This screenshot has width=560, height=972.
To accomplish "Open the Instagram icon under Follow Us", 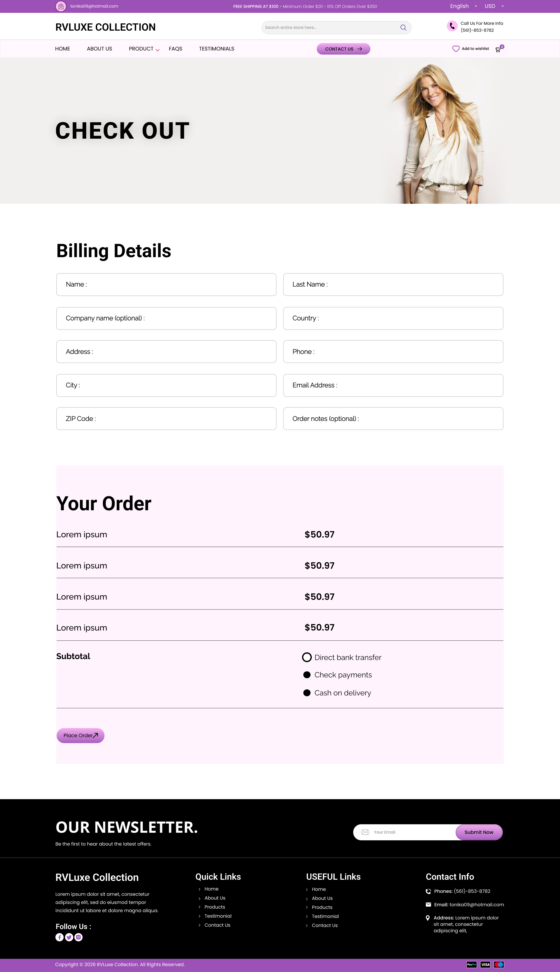I will click(78, 937).
